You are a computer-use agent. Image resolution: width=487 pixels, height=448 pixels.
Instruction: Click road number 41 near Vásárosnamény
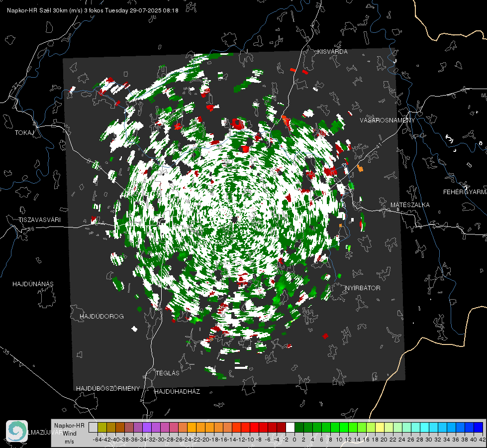coord(378,145)
